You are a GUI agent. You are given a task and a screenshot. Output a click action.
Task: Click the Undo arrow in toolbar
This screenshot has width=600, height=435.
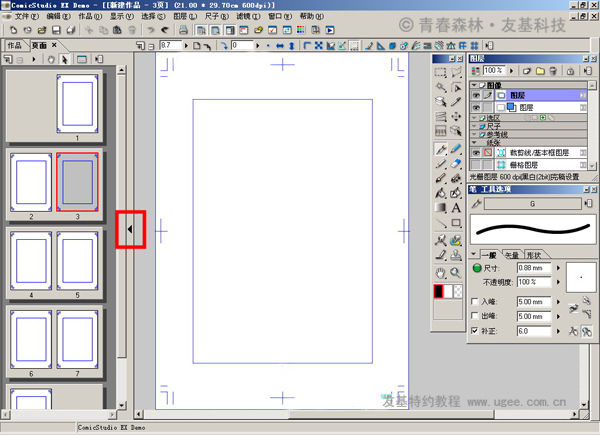point(151,30)
